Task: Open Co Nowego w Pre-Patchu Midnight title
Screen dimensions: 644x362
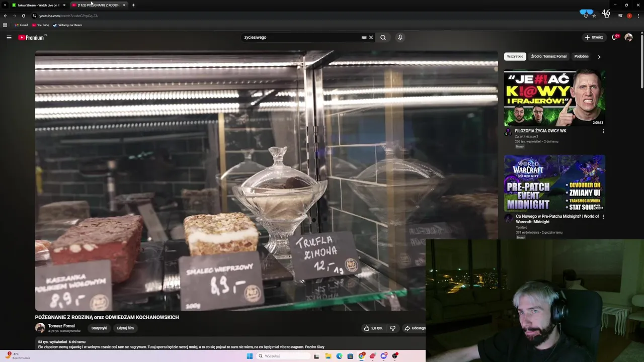Action: pyautogui.click(x=557, y=219)
